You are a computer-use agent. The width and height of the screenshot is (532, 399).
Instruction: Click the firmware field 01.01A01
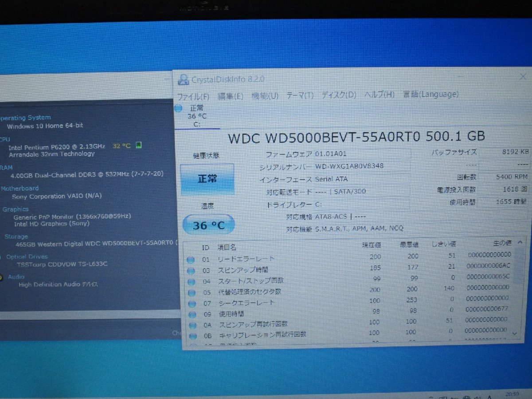(x=362, y=154)
